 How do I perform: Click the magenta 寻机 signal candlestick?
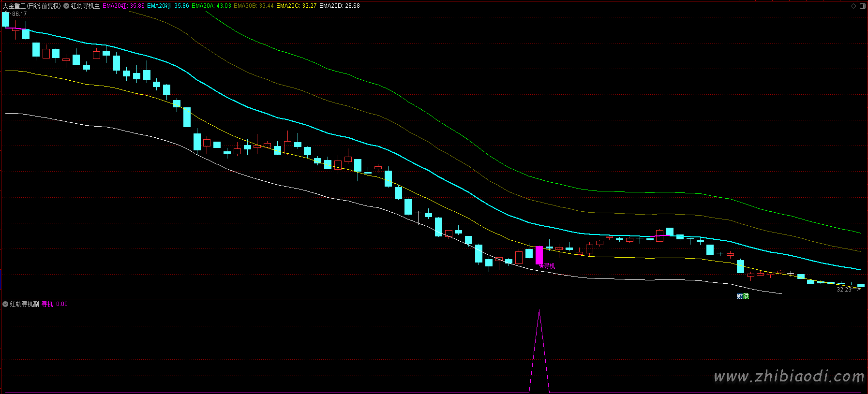pyautogui.click(x=539, y=255)
